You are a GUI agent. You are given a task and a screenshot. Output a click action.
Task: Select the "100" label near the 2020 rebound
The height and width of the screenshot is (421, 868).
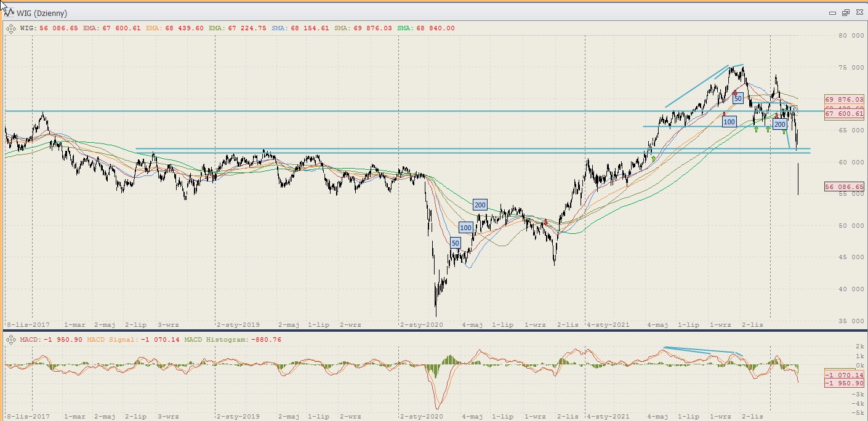click(466, 228)
